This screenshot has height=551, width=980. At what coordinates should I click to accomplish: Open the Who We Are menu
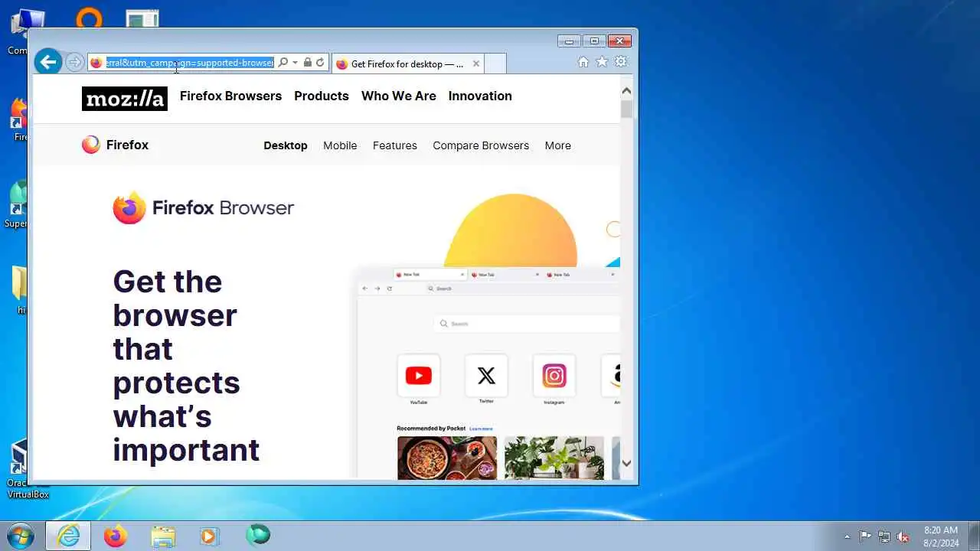pos(399,96)
